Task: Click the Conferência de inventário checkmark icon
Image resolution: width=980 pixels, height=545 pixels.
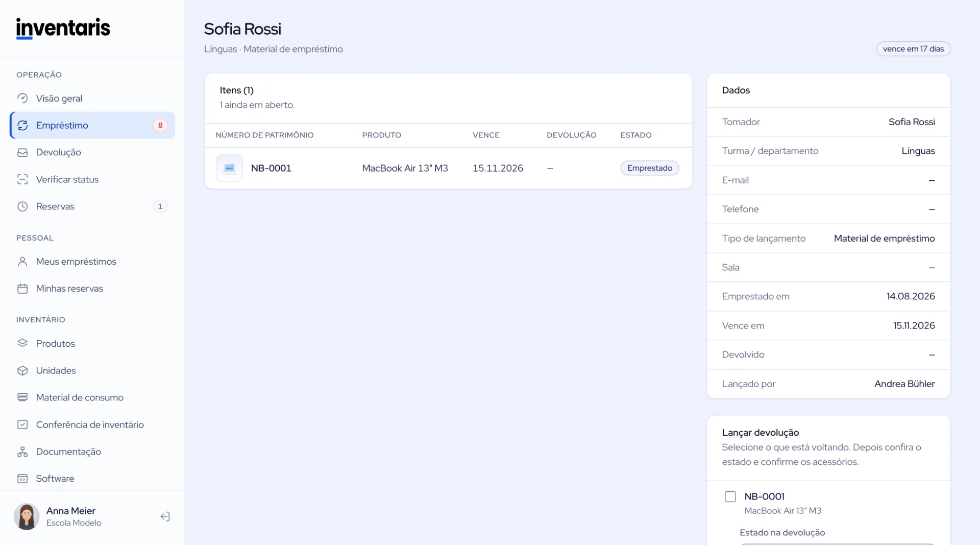Action: [22, 424]
